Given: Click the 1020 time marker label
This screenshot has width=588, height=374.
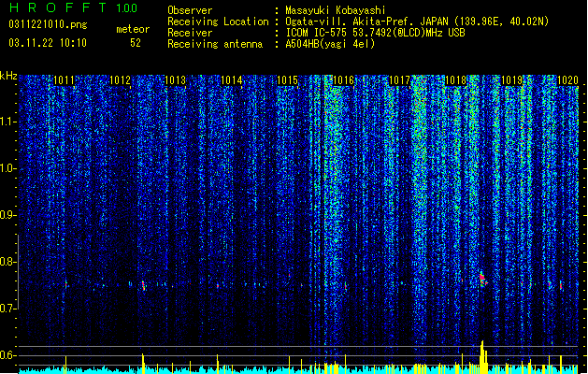Looking at the screenshot, I should [x=567, y=80].
